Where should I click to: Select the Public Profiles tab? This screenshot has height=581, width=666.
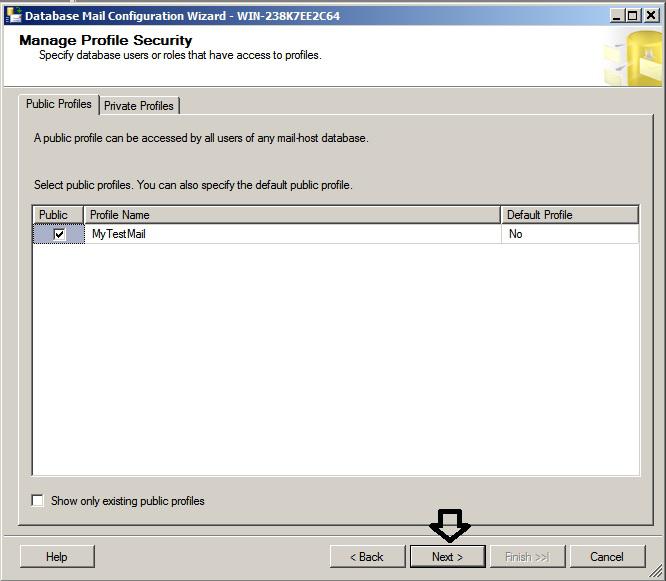[x=59, y=104]
